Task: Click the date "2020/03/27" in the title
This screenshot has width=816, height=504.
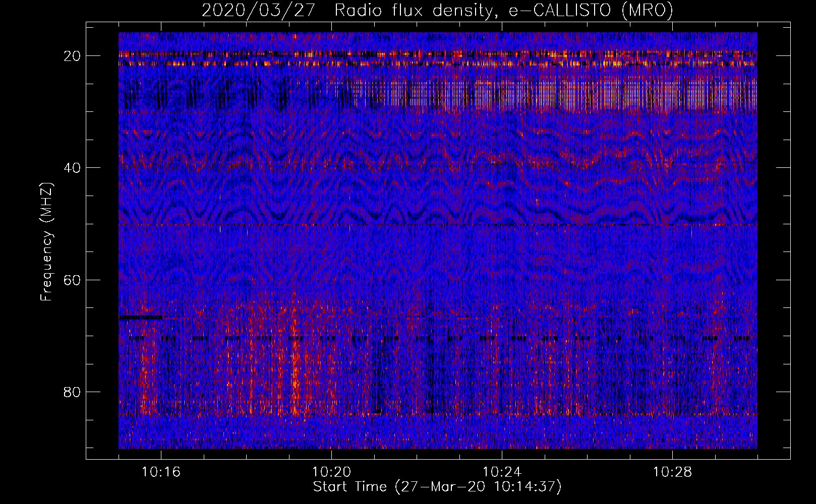Action: (259, 10)
